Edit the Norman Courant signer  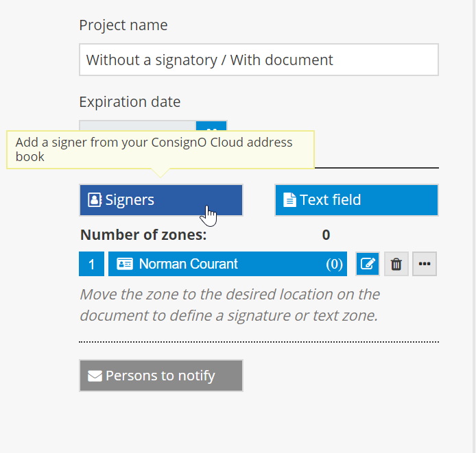point(368,264)
